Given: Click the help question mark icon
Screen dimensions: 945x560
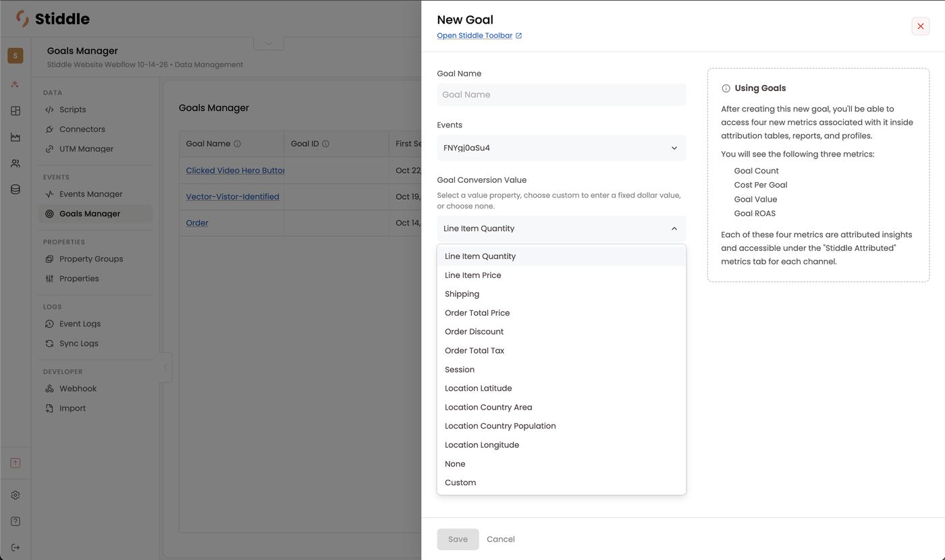Looking at the screenshot, I should [16, 522].
